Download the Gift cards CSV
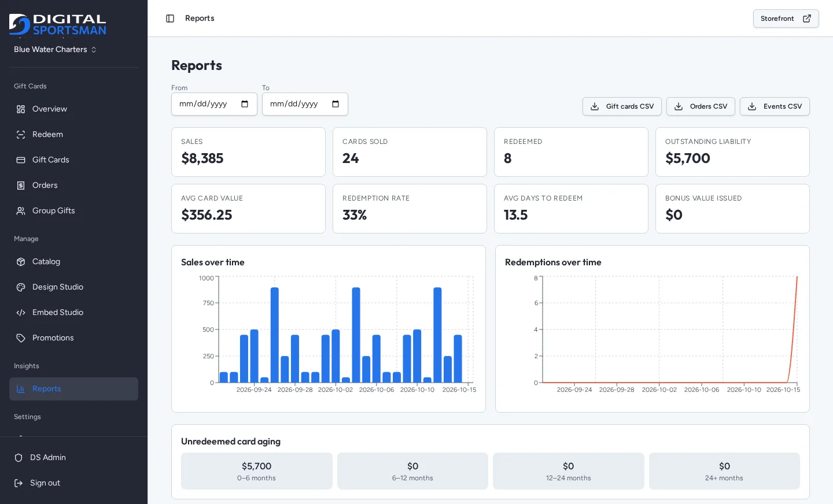This screenshot has height=504, width=833. point(622,106)
